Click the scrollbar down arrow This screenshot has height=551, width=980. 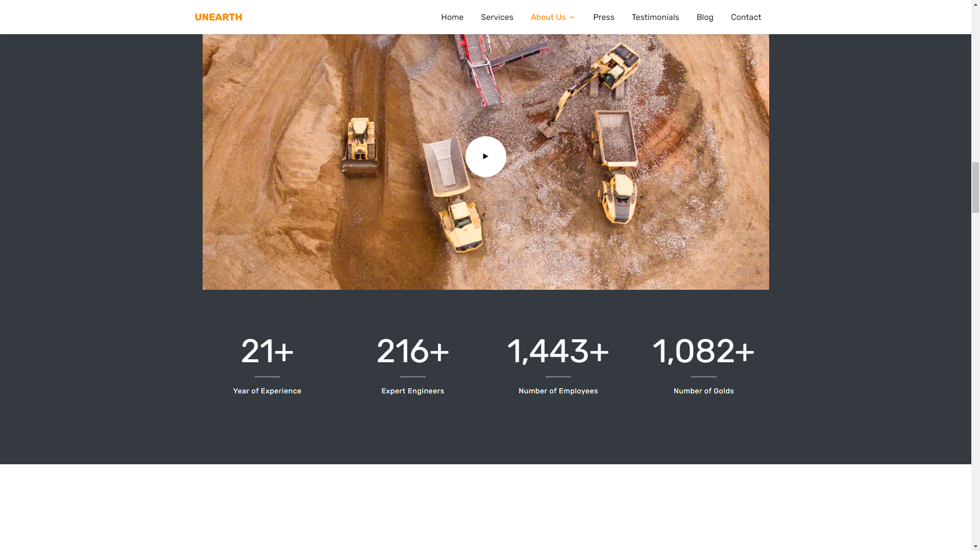tap(975, 546)
